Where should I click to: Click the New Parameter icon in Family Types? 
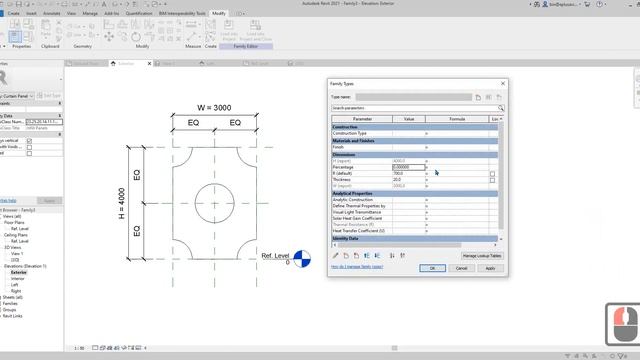click(346, 256)
